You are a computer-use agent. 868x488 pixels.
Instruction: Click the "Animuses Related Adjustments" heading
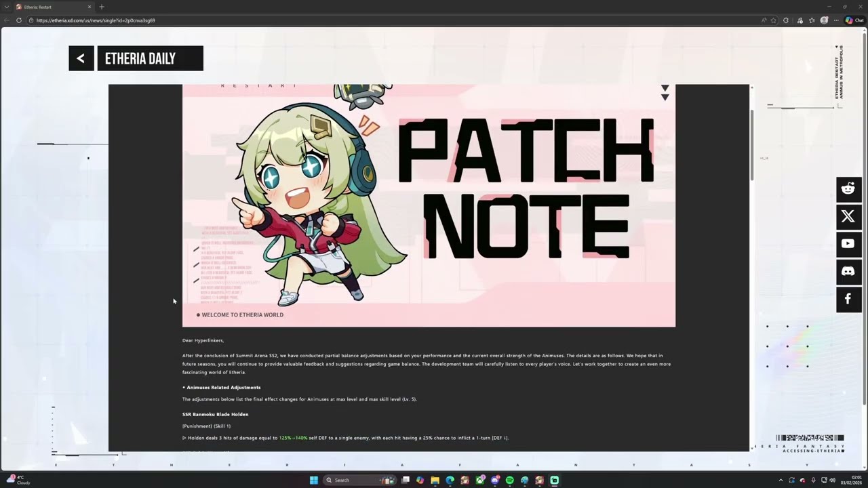tap(223, 388)
